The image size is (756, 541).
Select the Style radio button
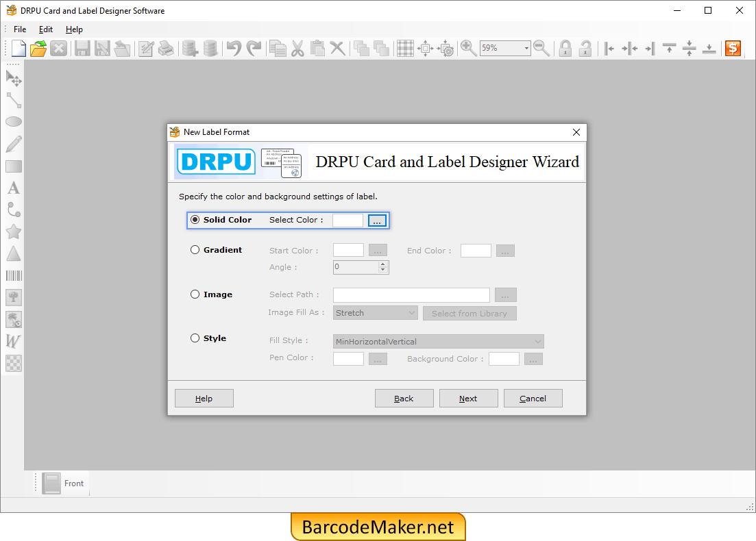click(195, 338)
